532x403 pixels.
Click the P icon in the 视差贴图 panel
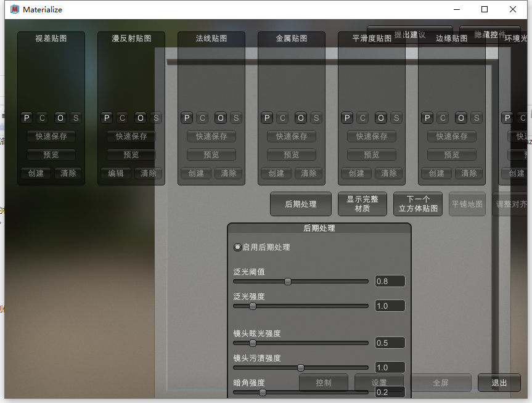(x=26, y=117)
